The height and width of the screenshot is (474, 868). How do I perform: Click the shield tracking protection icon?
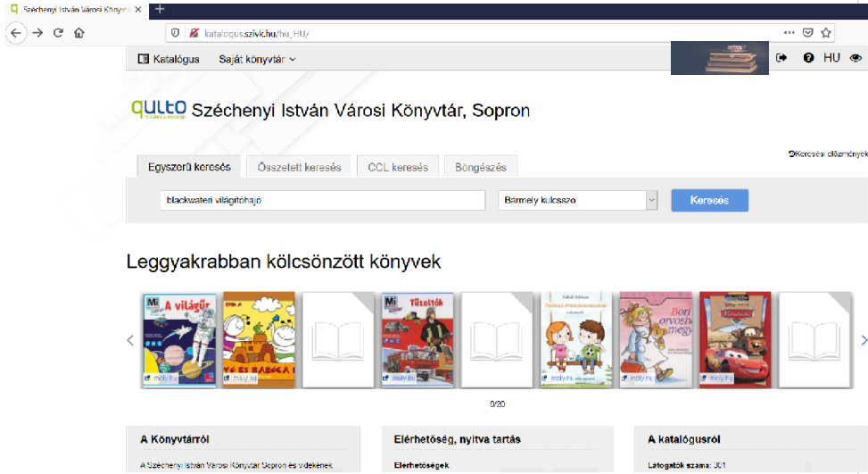175,33
